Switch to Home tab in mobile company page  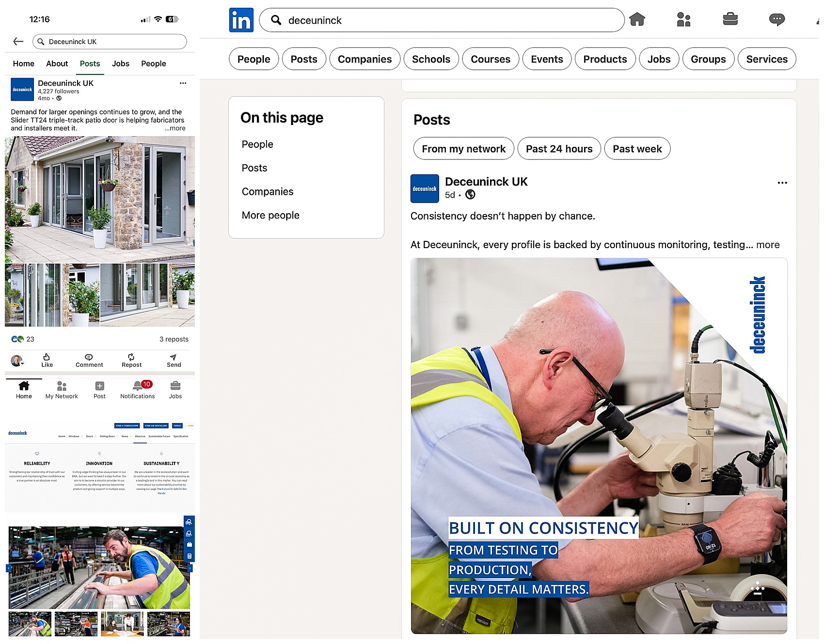(x=24, y=63)
